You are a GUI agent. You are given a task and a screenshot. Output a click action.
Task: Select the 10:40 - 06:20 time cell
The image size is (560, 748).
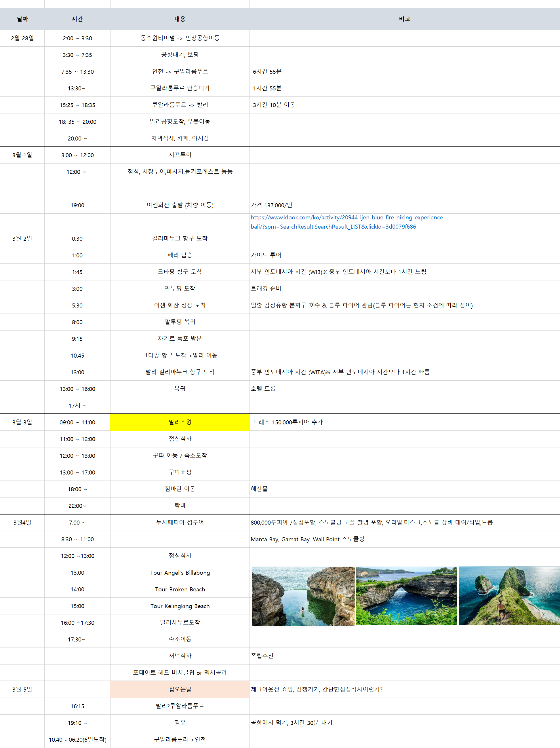(77, 740)
